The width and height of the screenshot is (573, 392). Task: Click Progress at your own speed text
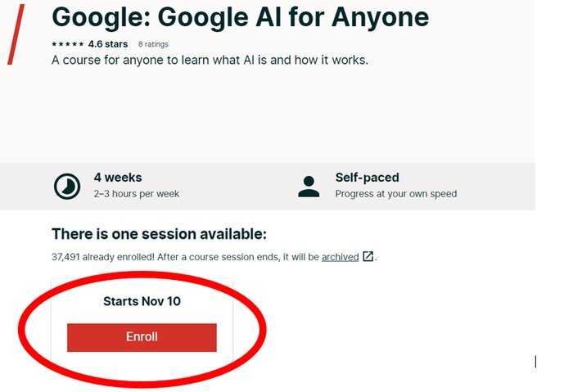(x=395, y=194)
